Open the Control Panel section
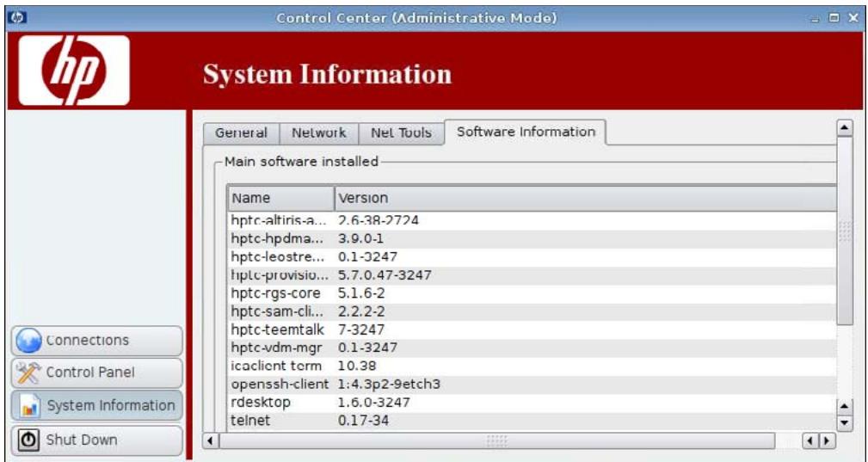 coord(97,373)
